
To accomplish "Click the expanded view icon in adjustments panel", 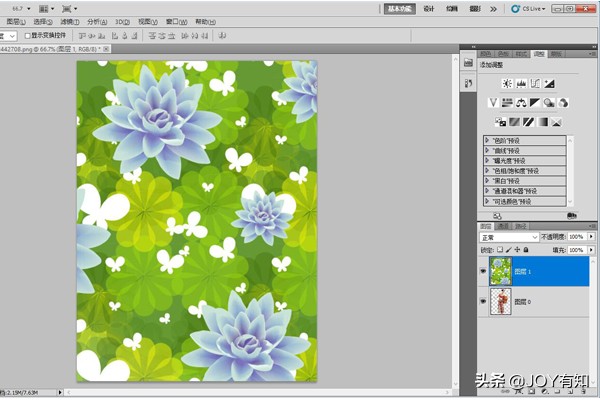I will (497, 216).
